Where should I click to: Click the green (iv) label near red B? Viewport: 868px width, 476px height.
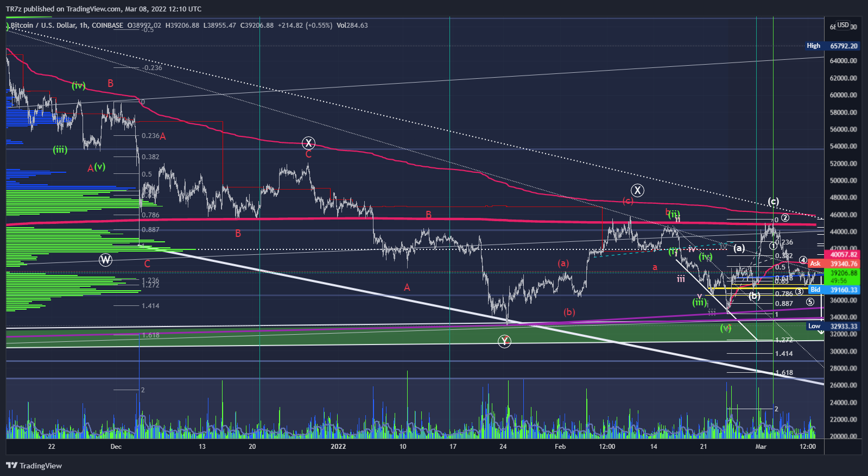[79, 86]
